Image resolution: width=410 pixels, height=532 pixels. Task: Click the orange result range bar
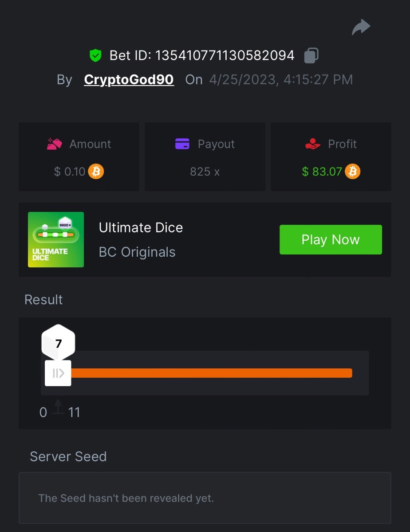(x=211, y=373)
